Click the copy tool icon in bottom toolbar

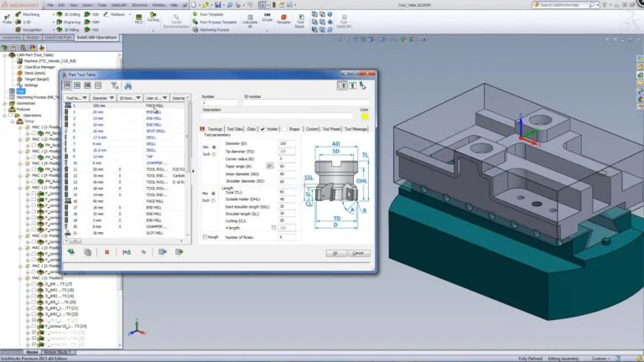(87, 252)
